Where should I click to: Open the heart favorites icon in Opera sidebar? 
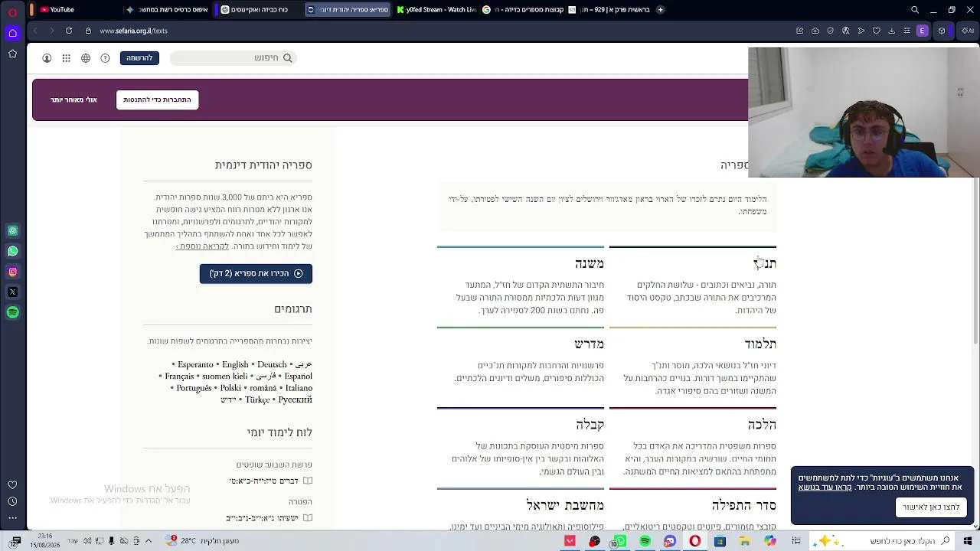[12, 484]
